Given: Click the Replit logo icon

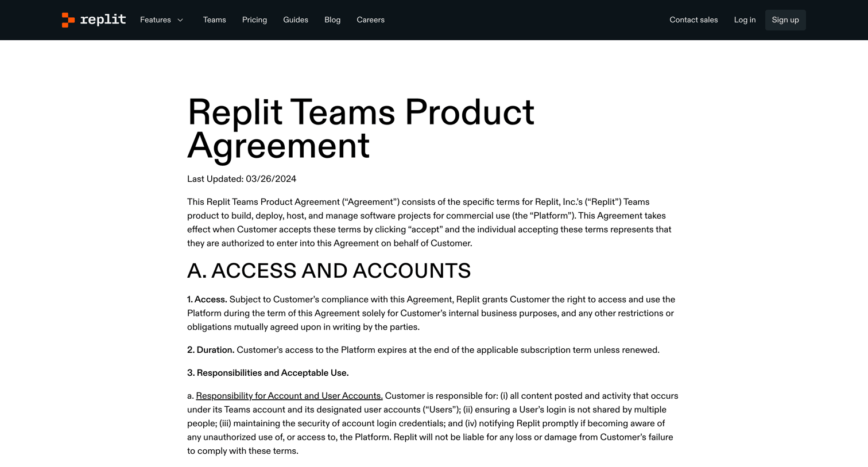Looking at the screenshot, I should point(68,20).
